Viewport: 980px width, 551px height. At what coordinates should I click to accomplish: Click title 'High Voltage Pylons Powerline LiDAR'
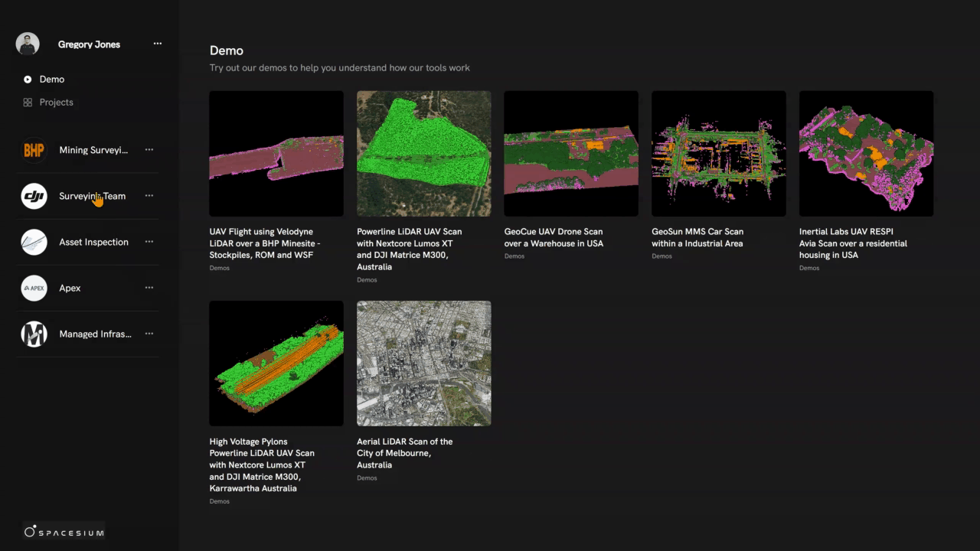pos(262,465)
